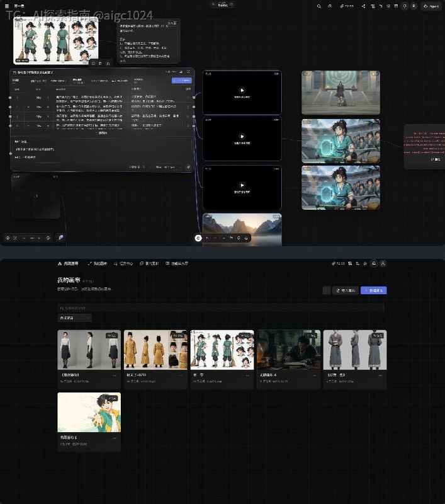Open the chat bubble icon at the bottom left
The height and width of the screenshot is (504, 445).
pos(60,238)
